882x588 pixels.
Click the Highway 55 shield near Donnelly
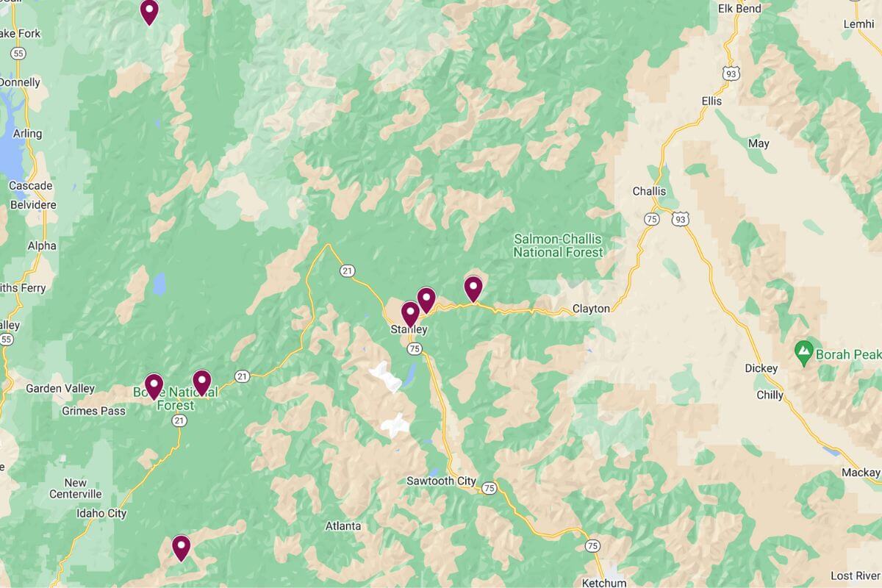coord(18,54)
